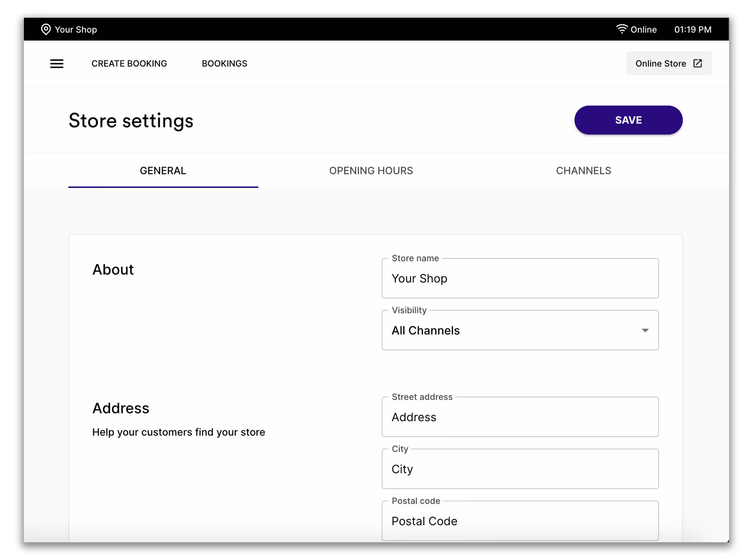The height and width of the screenshot is (560, 753).
Task: Open the Online Store page
Action: tap(669, 63)
